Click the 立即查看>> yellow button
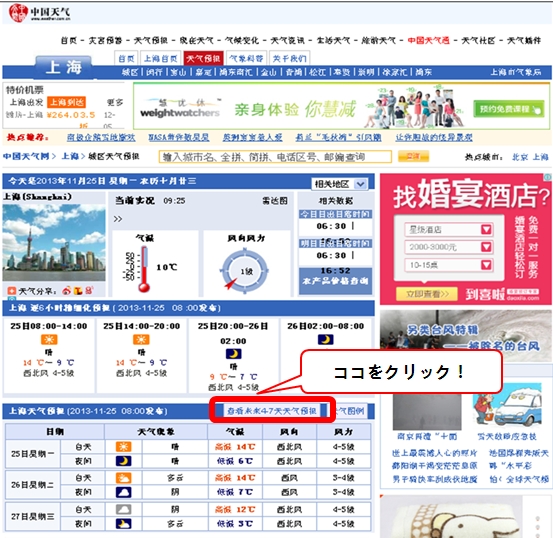Screen dimensions: 553x538 click(x=427, y=294)
